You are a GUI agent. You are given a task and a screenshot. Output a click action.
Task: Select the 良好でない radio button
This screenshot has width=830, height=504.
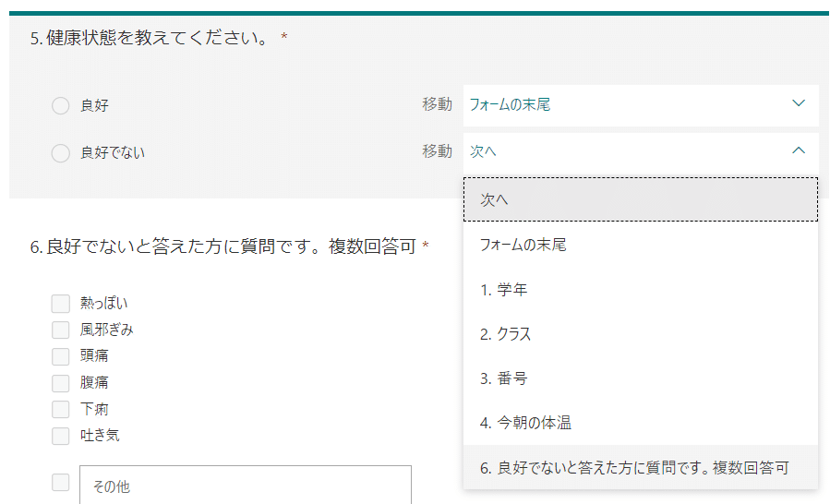coord(60,153)
